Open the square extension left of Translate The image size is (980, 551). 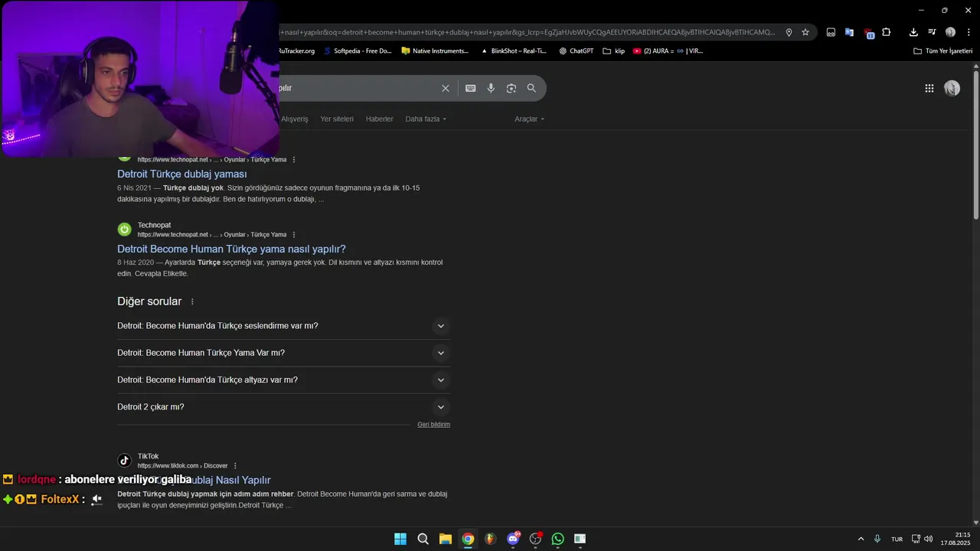[x=831, y=32]
